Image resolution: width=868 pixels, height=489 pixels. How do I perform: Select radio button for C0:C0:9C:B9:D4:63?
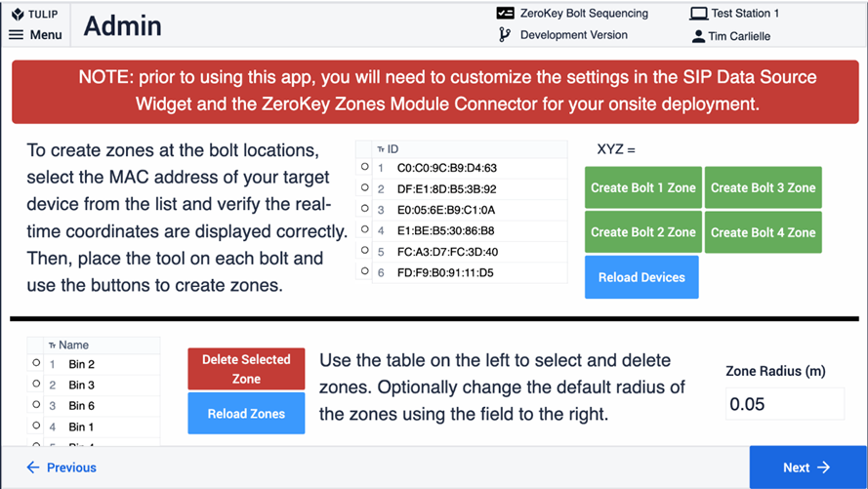(364, 167)
